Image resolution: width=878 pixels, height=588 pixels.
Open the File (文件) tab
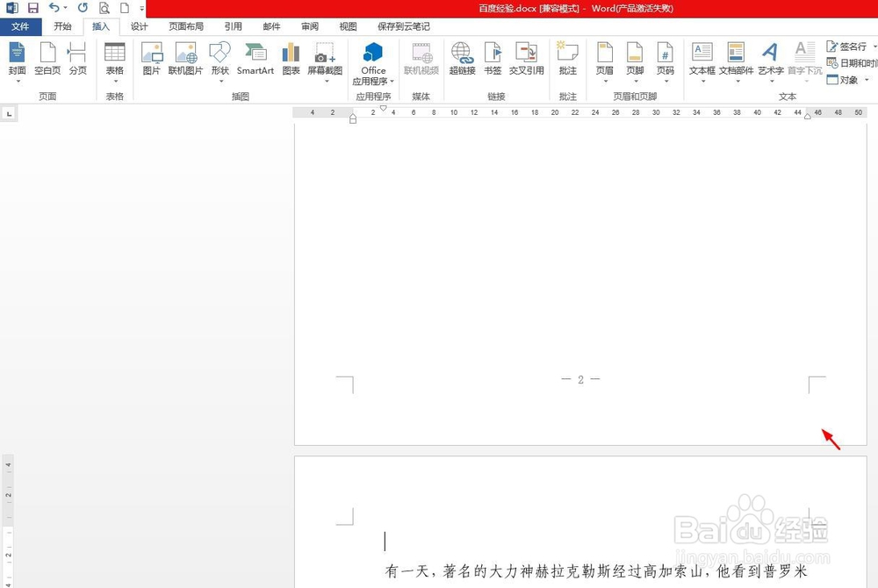(x=21, y=26)
